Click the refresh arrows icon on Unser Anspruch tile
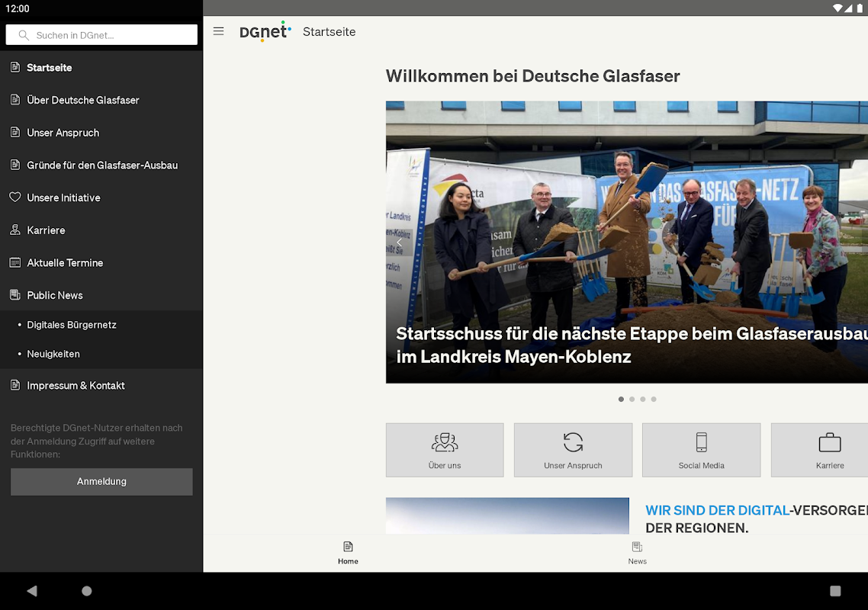Screen dimensions: 868x610 (573, 442)
